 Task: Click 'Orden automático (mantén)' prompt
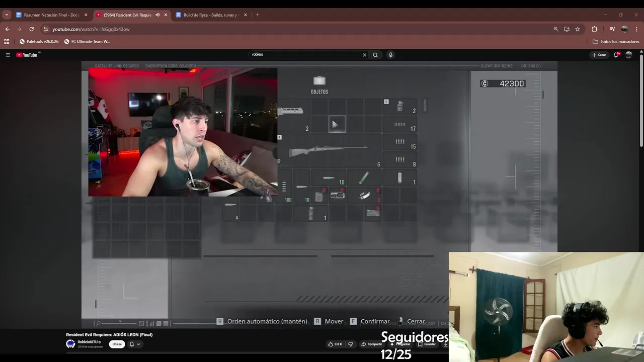point(262,321)
